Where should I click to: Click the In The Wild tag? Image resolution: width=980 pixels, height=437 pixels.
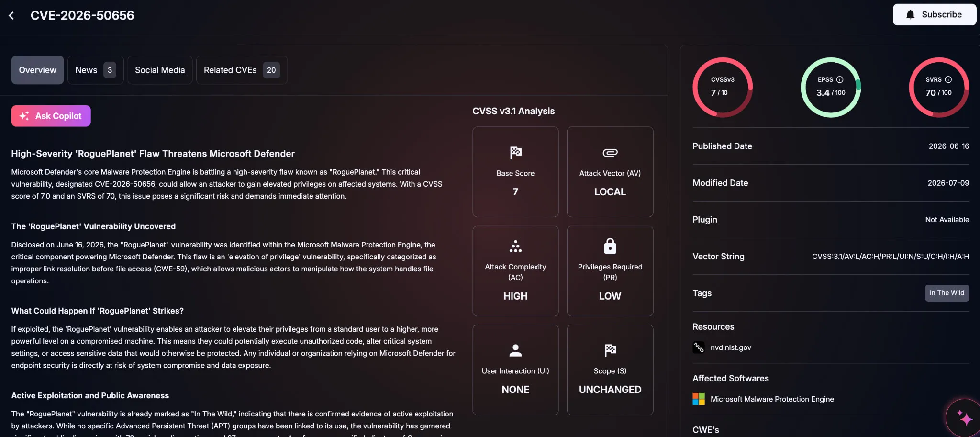tap(947, 293)
